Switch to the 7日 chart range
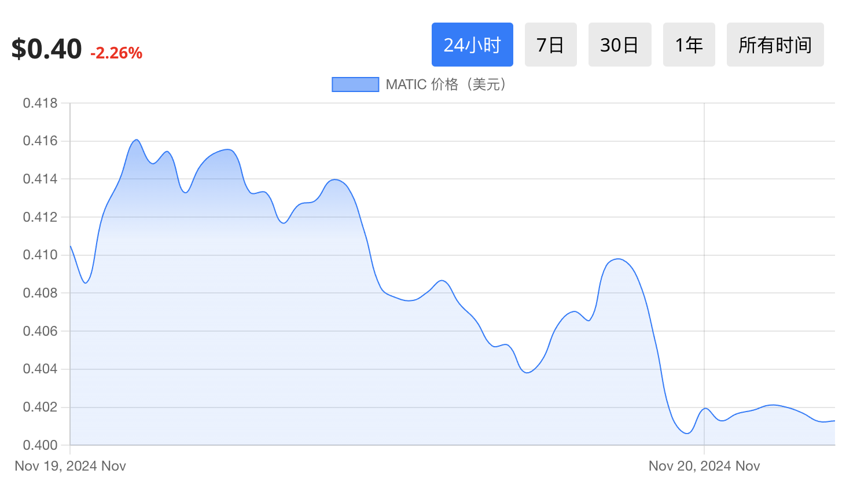 (550, 45)
